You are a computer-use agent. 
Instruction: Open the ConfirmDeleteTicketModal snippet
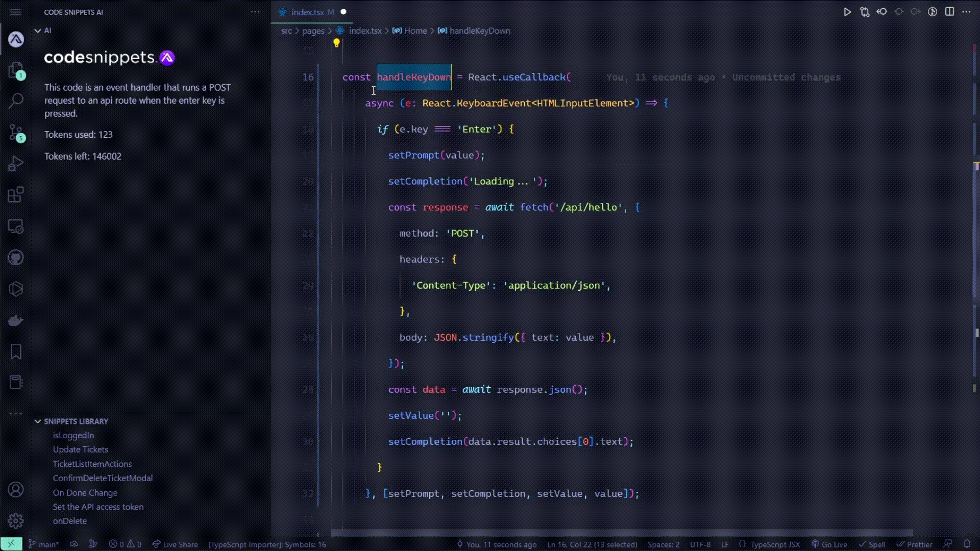103,478
